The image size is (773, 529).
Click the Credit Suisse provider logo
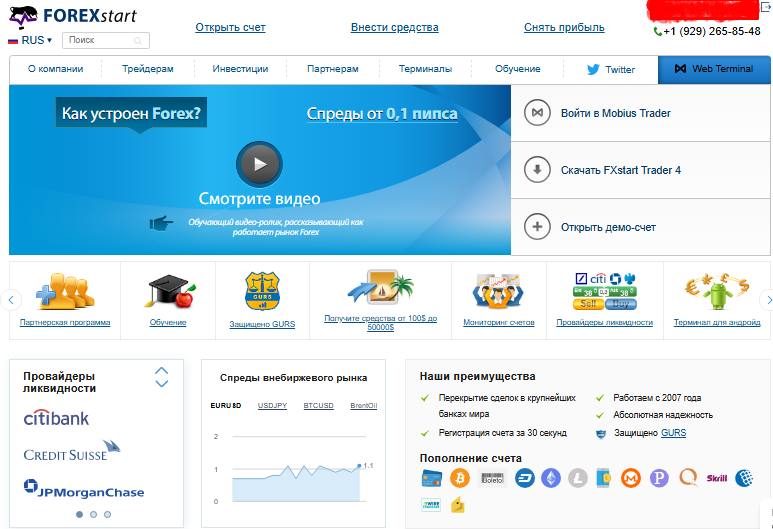(x=72, y=451)
